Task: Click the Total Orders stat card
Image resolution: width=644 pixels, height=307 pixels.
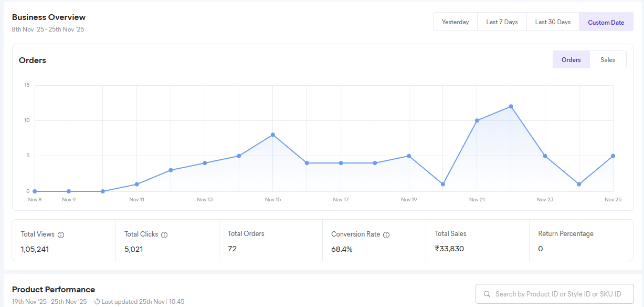Action: pyautogui.click(x=270, y=241)
